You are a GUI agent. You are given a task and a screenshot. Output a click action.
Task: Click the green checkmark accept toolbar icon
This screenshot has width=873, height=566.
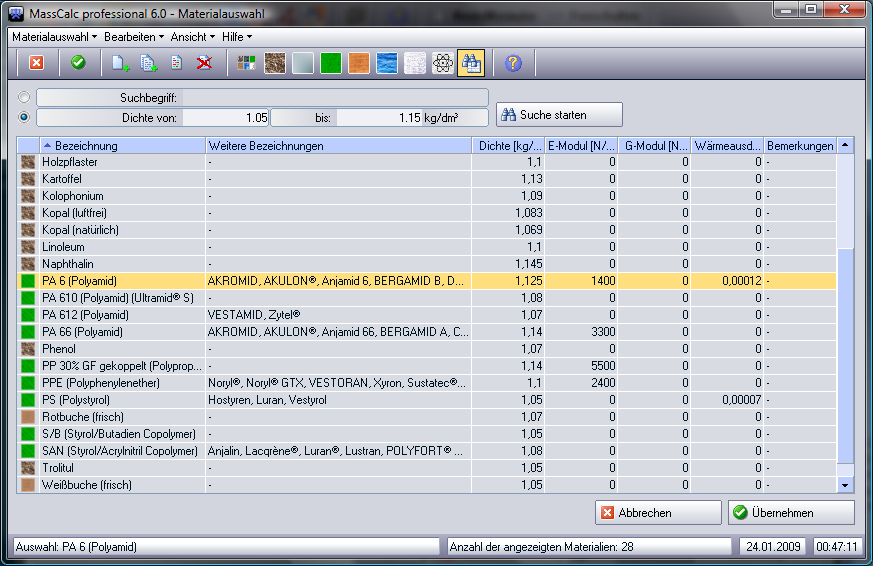78,63
